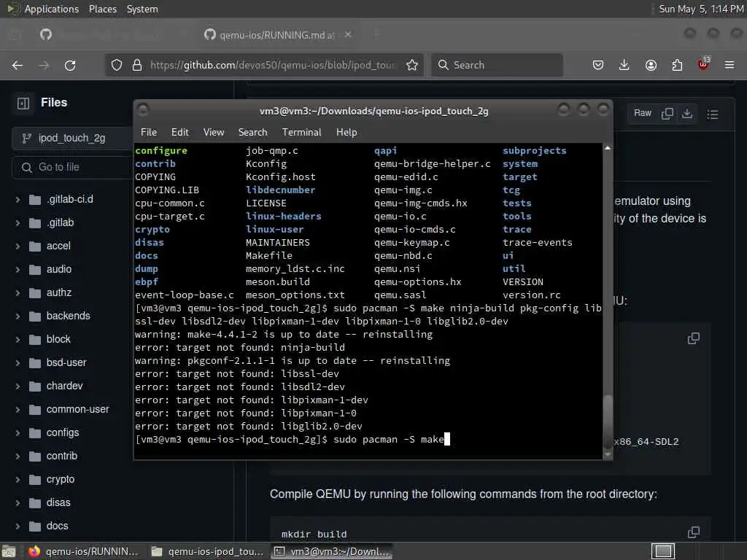Open the tracking protection shield icon
747x560 pixels.
(117, 65)
